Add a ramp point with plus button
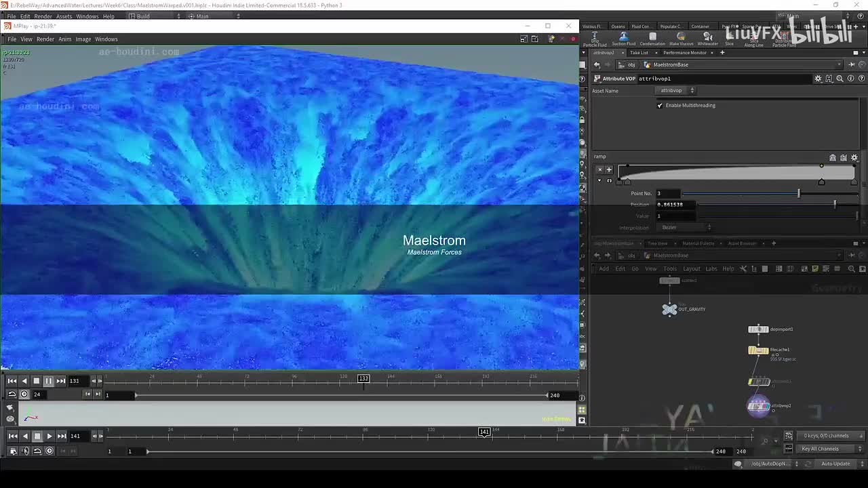The height and width of the screenshot is (488, 868). 609,169
